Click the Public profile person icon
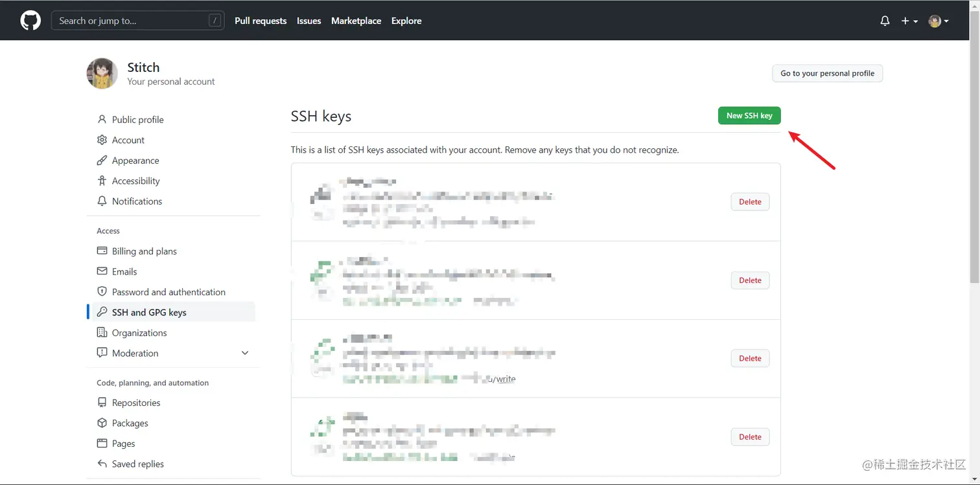This screenshot has width=980, height=485. [102, 119]
